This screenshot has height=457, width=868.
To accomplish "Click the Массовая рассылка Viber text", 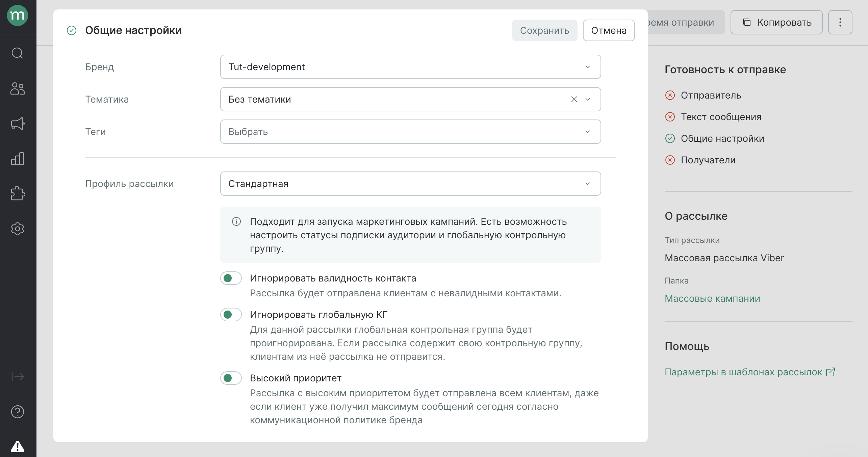I will pos(724,258).
